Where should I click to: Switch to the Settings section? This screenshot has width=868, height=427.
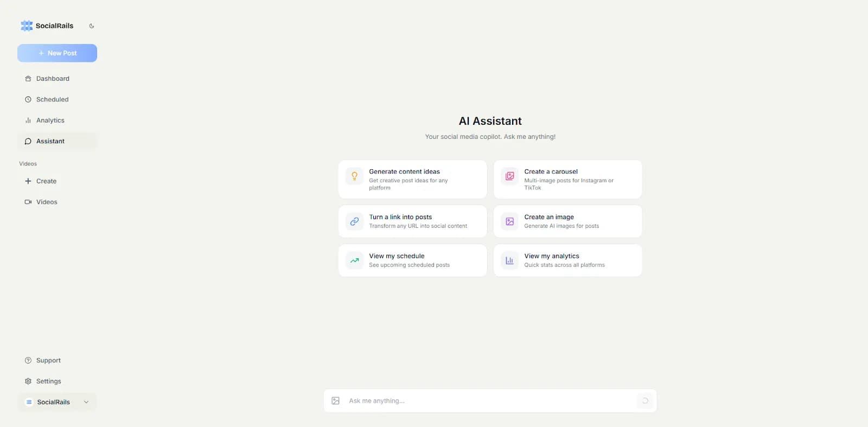[x=48, y=381]
